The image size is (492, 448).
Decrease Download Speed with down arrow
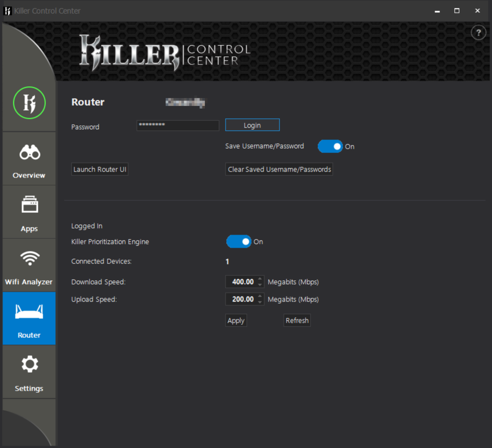(260, 284)
